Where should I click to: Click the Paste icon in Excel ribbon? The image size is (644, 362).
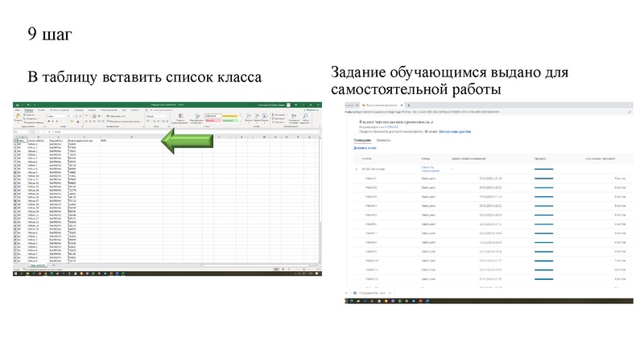tap(18, 118)
